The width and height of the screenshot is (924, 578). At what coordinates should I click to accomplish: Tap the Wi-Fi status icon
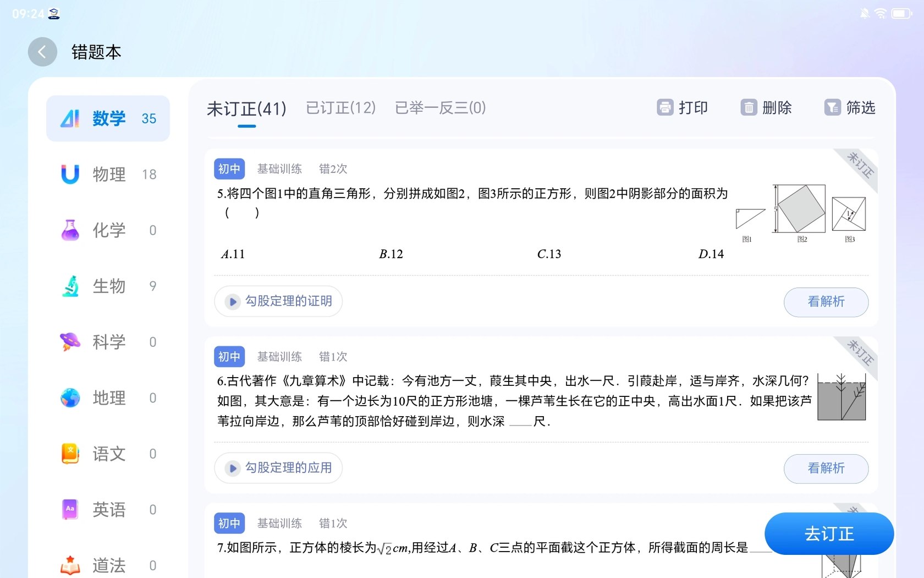click(x=881, y=13)
